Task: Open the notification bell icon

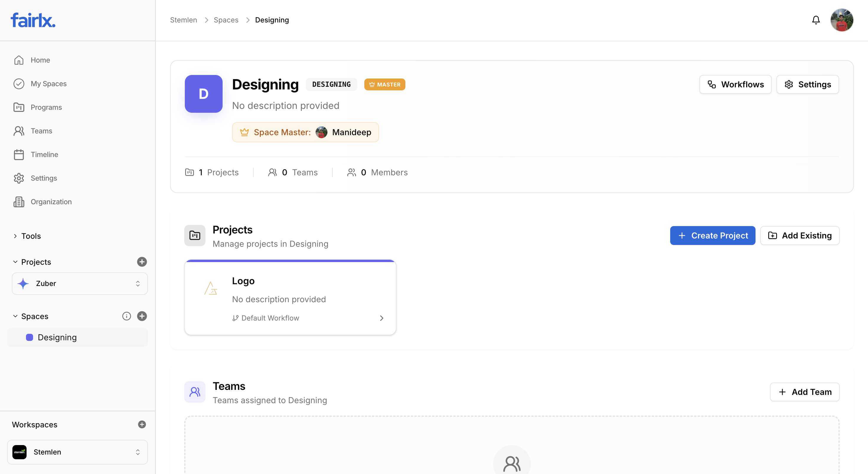Action: (x=816, y=20)
